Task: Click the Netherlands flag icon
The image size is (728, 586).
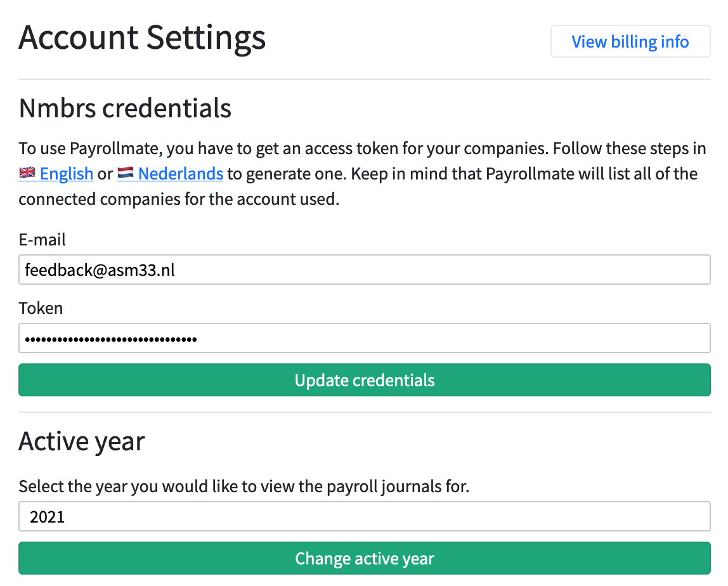Action: [126, 174]
